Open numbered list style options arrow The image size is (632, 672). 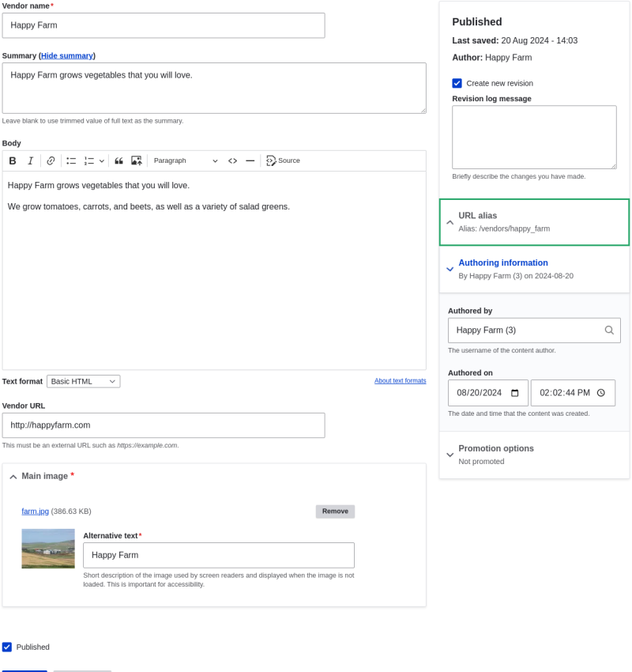pos(101,161)
